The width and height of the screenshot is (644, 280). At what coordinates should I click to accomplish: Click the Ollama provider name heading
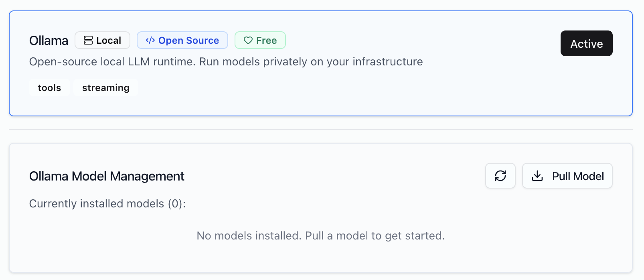49,41
